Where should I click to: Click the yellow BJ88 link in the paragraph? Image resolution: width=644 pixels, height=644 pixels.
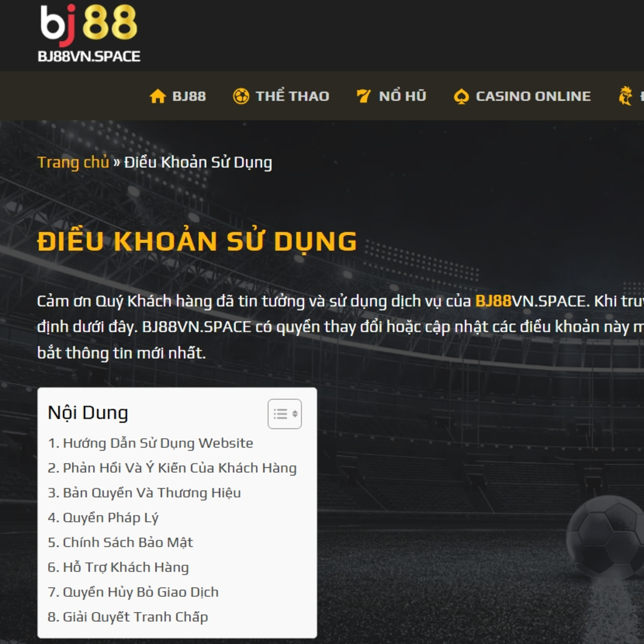pos(493,301)
